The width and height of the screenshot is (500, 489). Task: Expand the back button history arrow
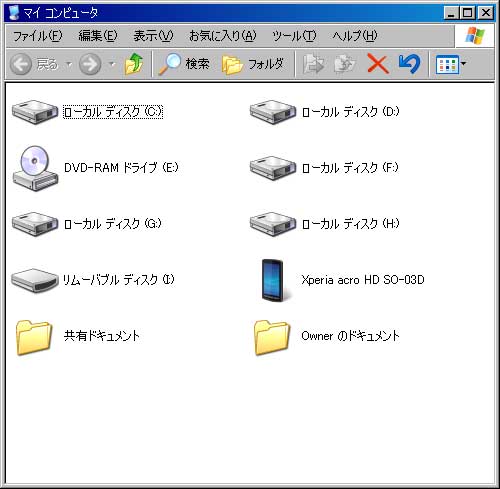pyautogui.click(x=69, y=64)
